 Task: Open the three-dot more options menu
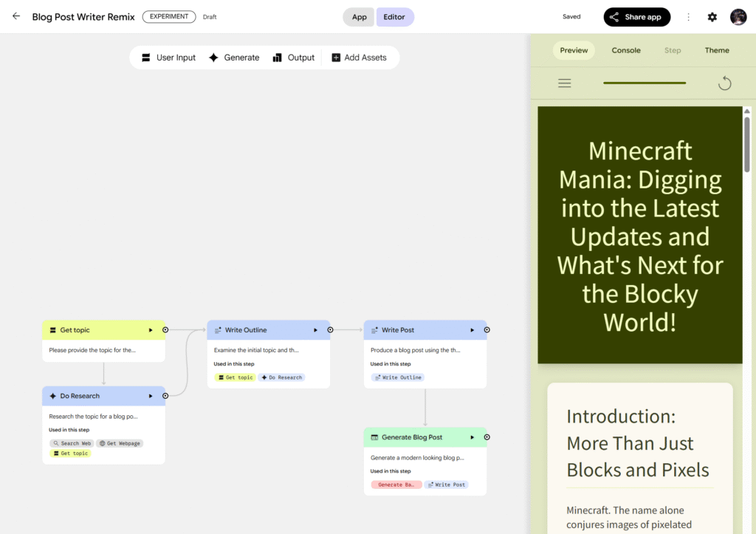point(689,17)
